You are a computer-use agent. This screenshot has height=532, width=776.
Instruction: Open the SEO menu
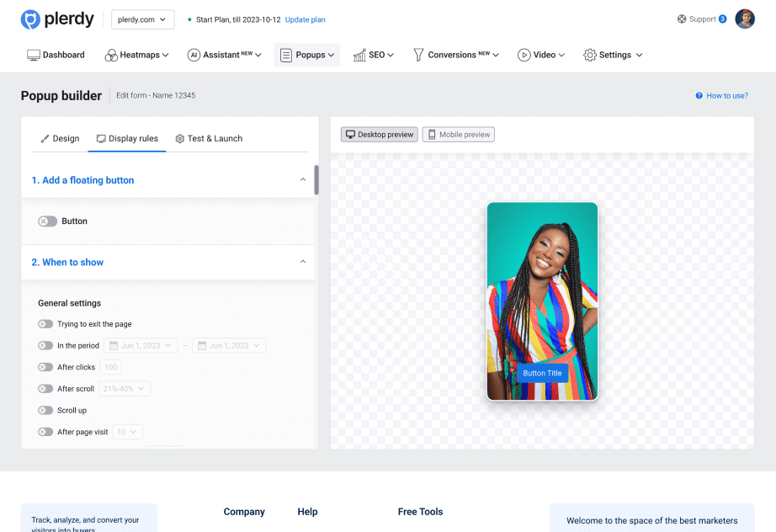(374, 55)
